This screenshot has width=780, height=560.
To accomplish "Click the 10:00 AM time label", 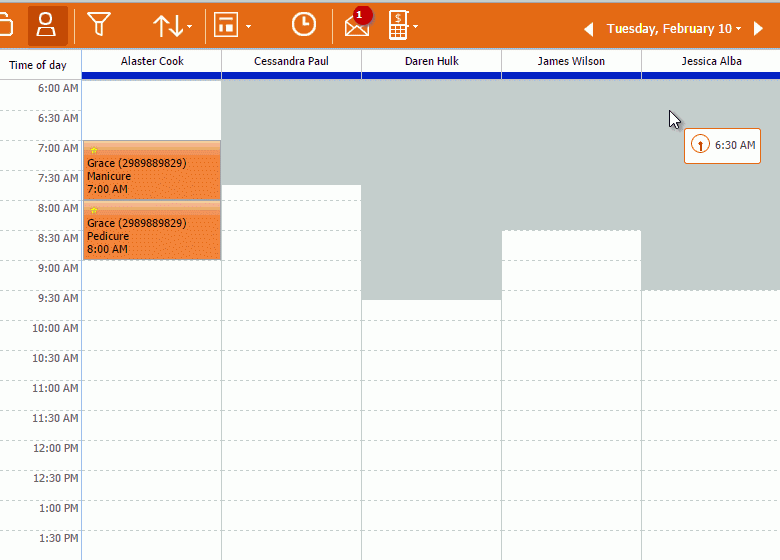I will [55, 328].
